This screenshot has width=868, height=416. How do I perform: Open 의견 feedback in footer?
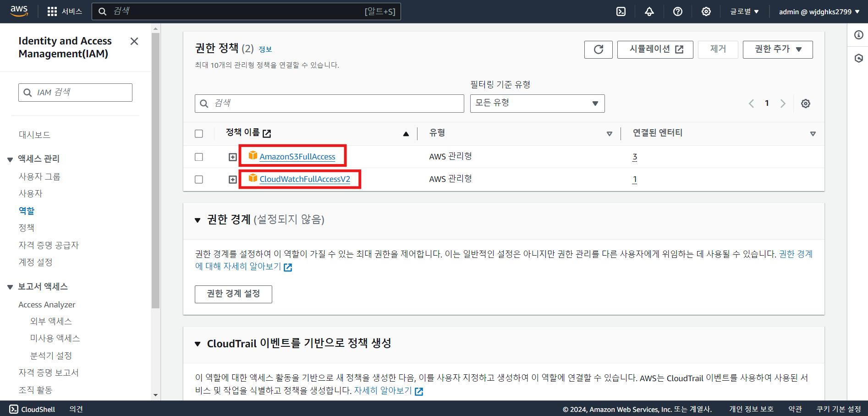tap(76, 409)
